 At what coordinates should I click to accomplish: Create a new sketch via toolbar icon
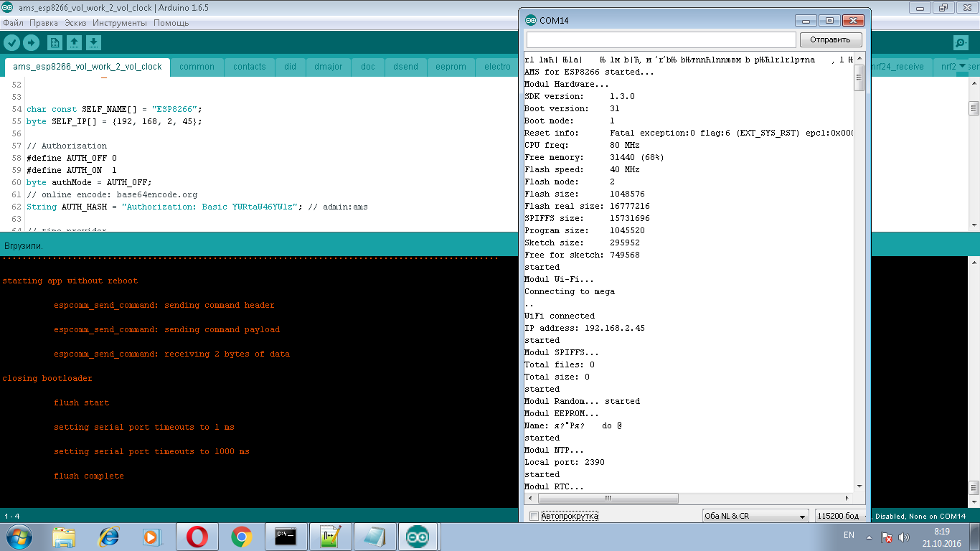pyautogui.click(x=55, y=42)
